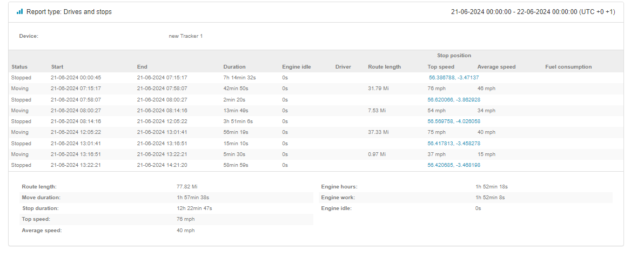Open stop position link 56.620066, -3.862928
644x257 pixels.
pos(453,100)
